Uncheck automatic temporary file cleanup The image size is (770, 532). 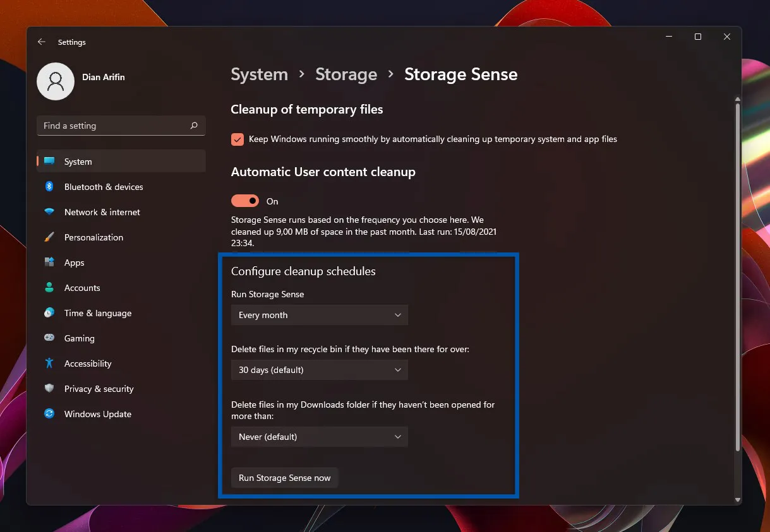237,139
